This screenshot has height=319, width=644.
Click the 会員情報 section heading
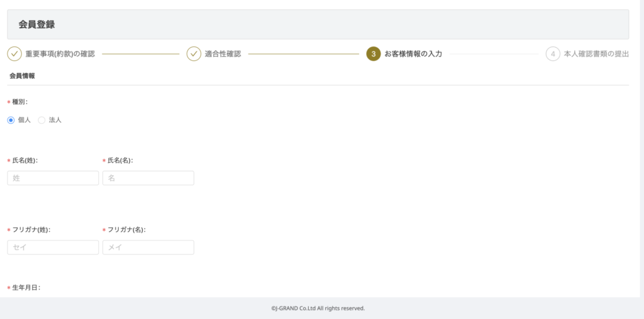pos(22,75)
